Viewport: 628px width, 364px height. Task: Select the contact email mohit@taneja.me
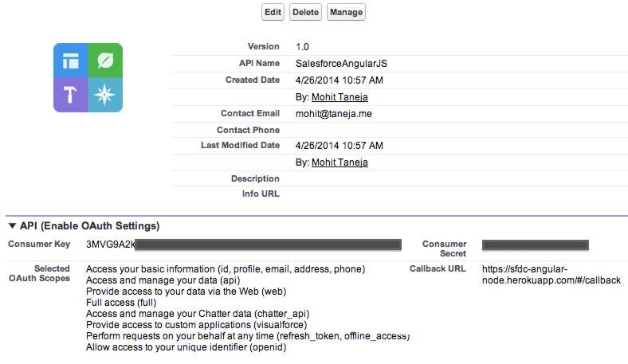click(334, 114)
